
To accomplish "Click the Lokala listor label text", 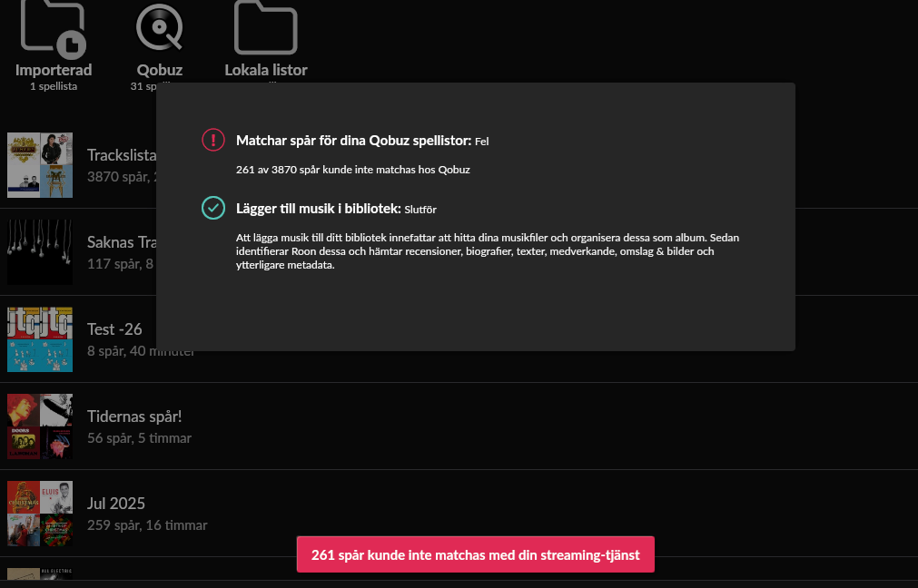I will point(266,70).
